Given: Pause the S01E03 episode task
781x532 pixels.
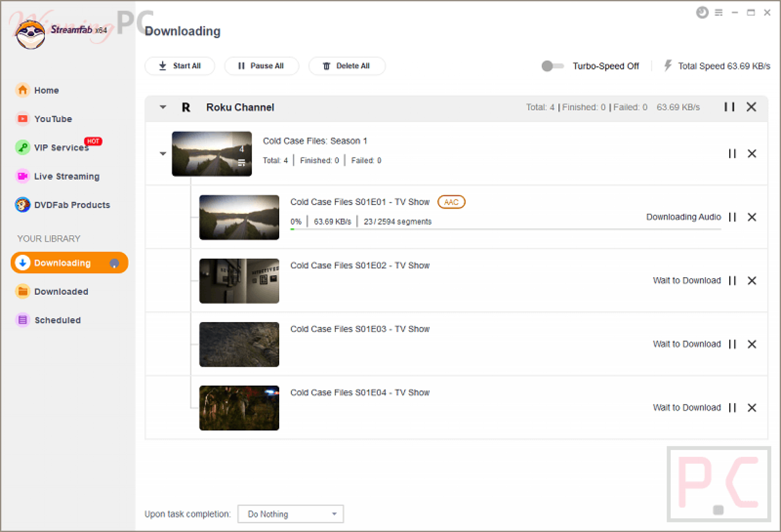Looking at the screenshot, I should click(732, 344).
